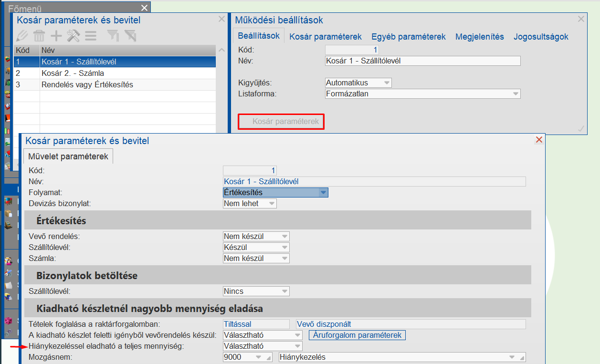This screenshot has height=364, width=600.
Task: Open the Devizás bizonylat dropdown
Action: pyautogui.click(x=250, y=204)
